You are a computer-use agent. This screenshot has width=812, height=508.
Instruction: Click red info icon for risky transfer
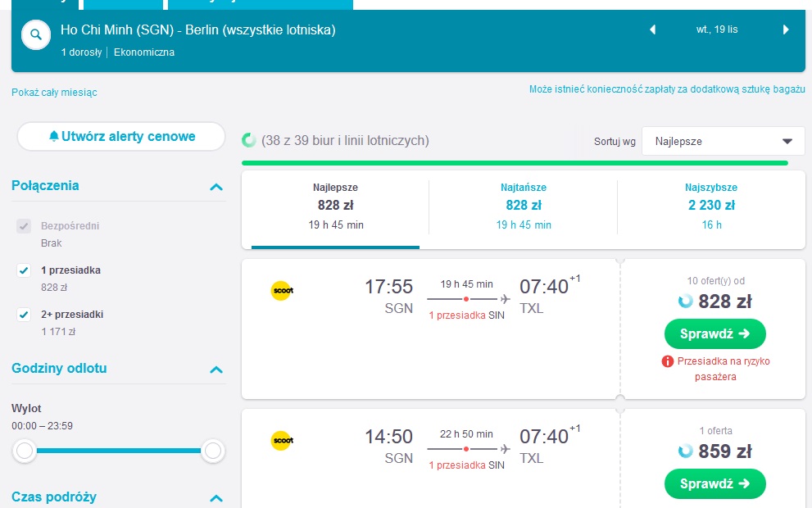668,361
